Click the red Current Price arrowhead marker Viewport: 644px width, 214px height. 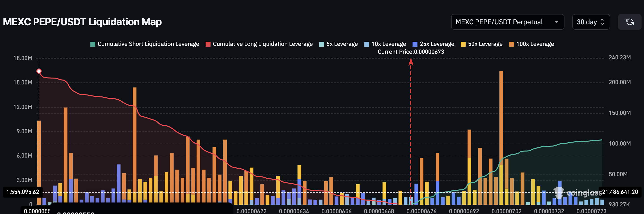411,62
